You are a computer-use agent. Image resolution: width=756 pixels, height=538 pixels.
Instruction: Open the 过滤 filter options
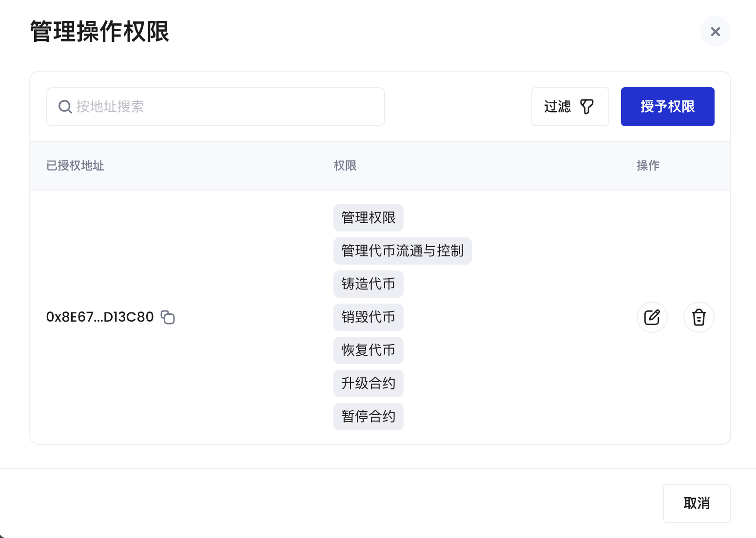(570, 106)
